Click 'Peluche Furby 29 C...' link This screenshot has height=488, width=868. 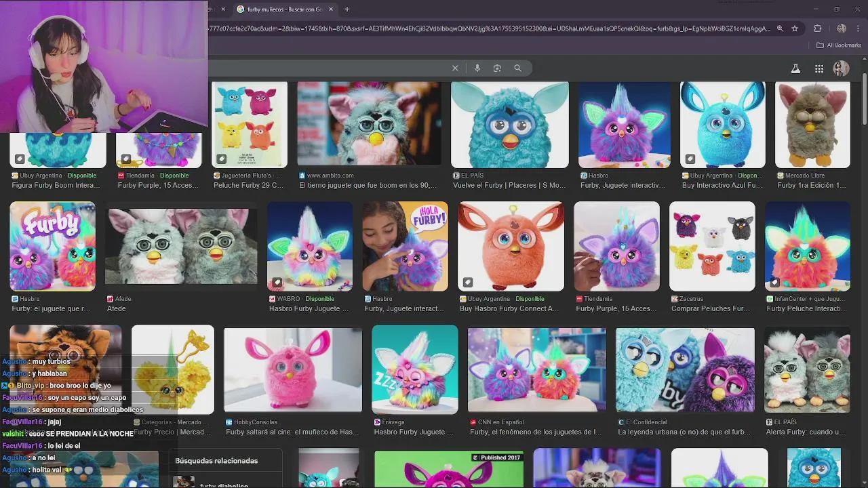pos(249,185)
